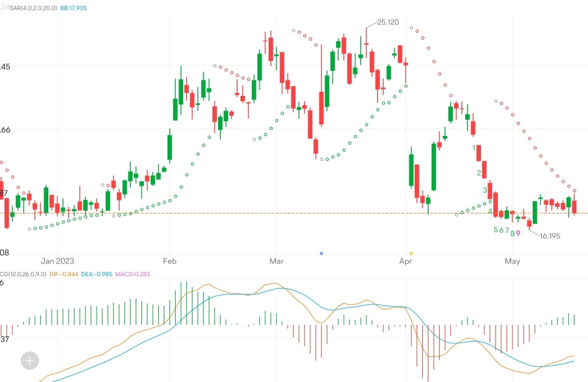Click the BB:17.935 indicator value
This screenshot has height=382, width=588.
coord(74,7)
